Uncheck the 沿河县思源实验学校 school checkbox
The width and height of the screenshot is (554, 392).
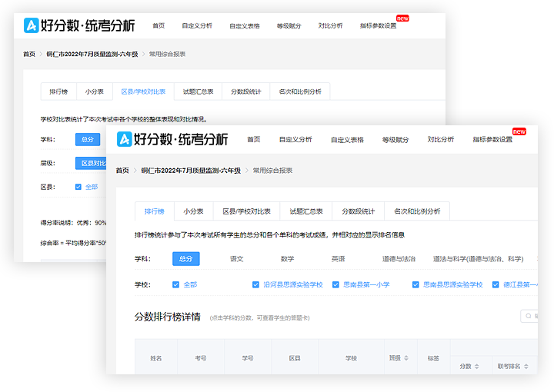[x=256, y=284]
